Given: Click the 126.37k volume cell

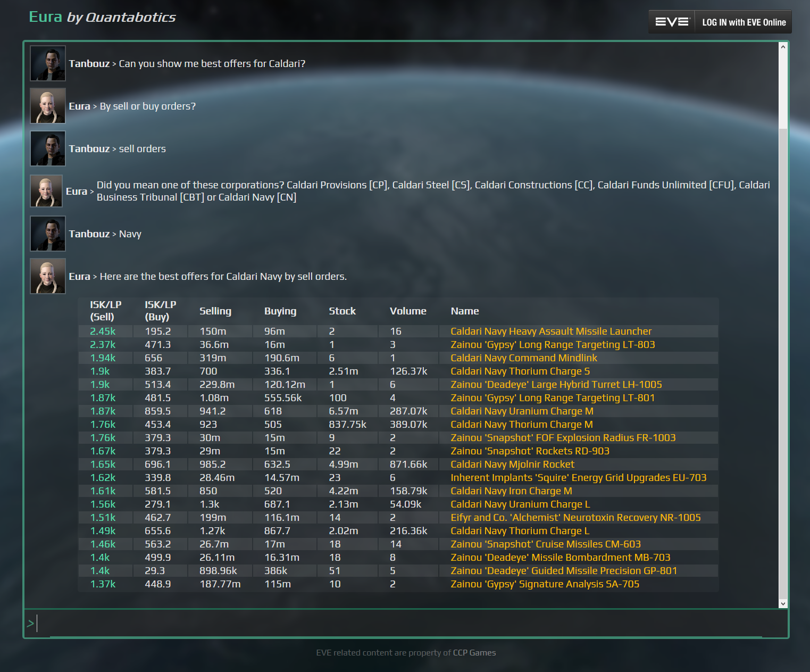Looking at the screenshot, I should click(408, 371).
